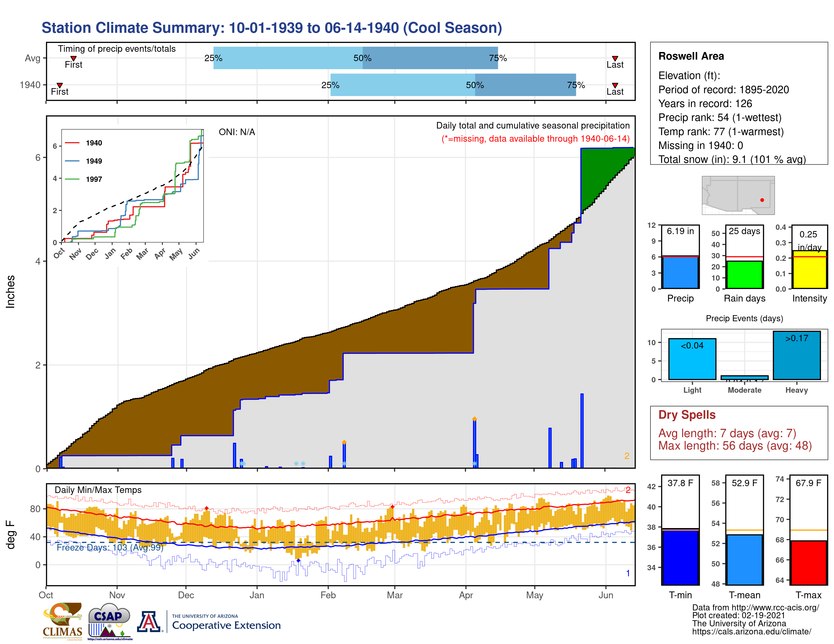Viewport: 834px width, 644px height.
Task: Click the Cooperative Extension text
Action: tap(226, 625)
